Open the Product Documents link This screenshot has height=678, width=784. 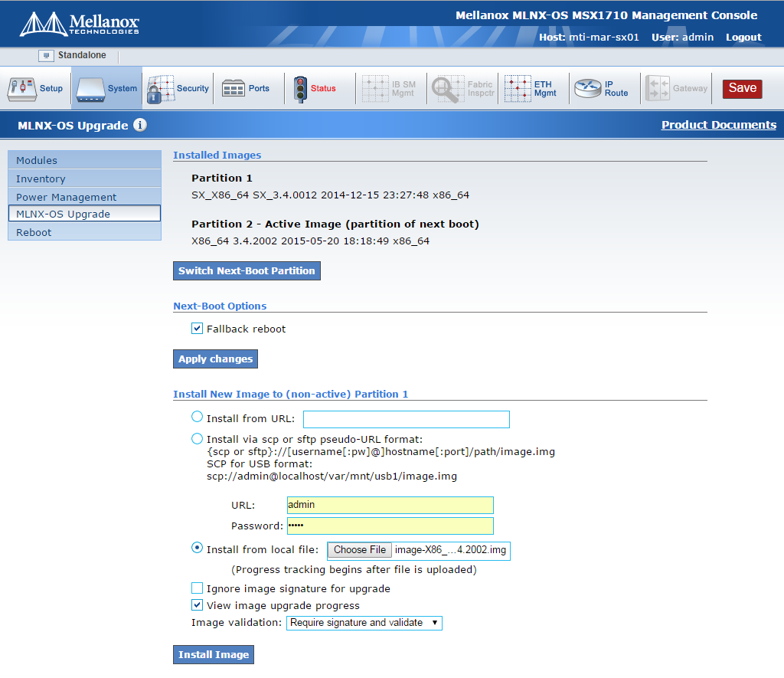(718, 124)
